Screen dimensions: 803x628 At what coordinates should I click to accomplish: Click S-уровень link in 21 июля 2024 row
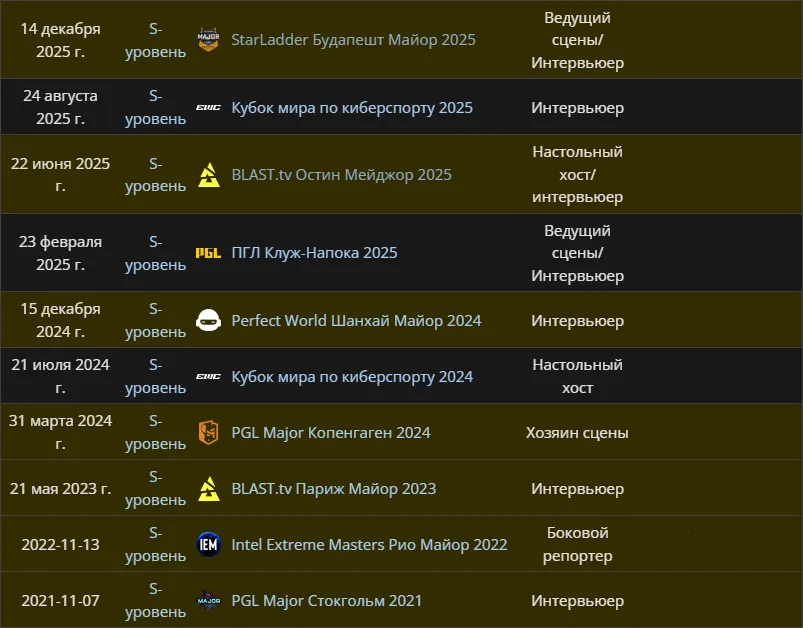155,376
